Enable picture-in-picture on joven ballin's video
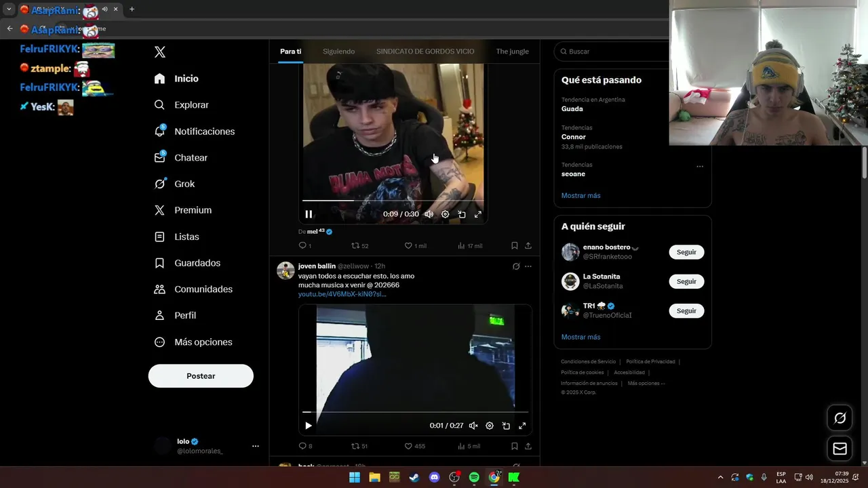 (506, 426)
